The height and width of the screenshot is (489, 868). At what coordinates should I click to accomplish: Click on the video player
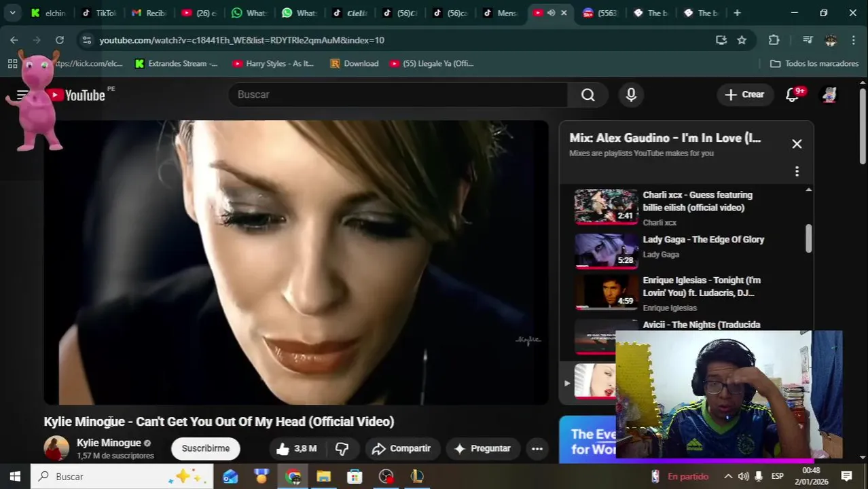point(296,263)
